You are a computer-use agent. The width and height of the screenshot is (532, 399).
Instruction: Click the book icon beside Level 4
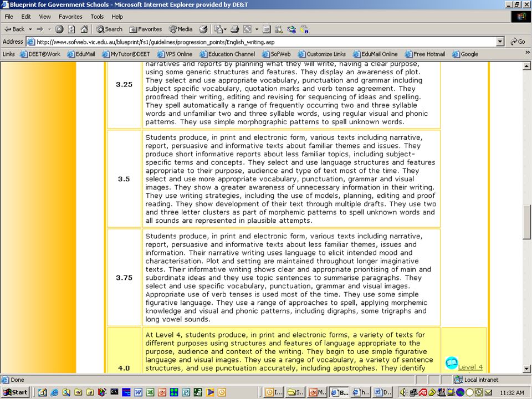pyautogui.click(x=452, y=364)
